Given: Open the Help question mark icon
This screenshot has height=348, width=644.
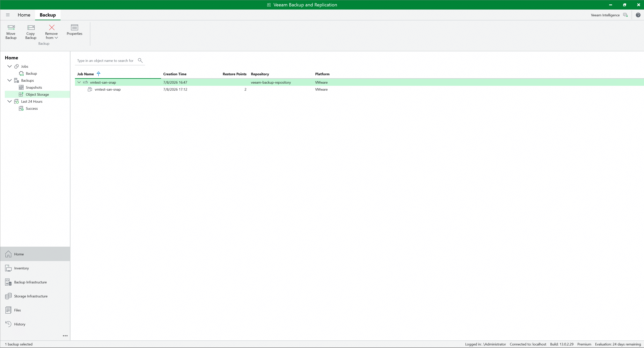Looking at the screenshot, I should (638, 15).
